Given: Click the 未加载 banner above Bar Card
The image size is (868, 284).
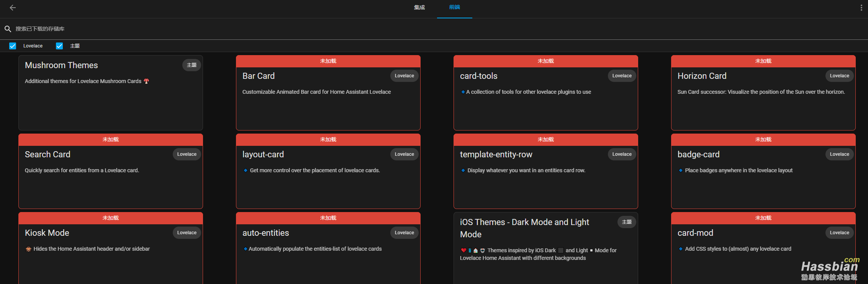Looking at the screenshot, I should point(328,61).
